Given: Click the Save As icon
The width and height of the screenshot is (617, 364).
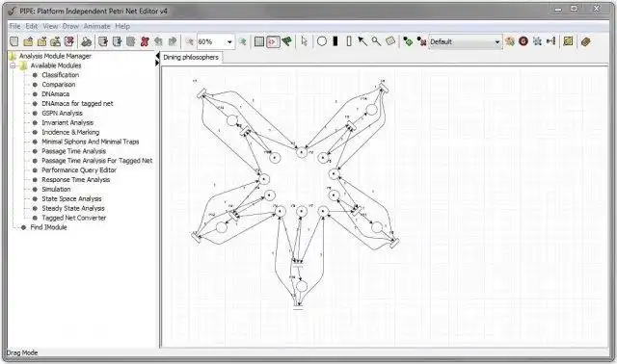Looking at the screenshot, I should (56, 41).
